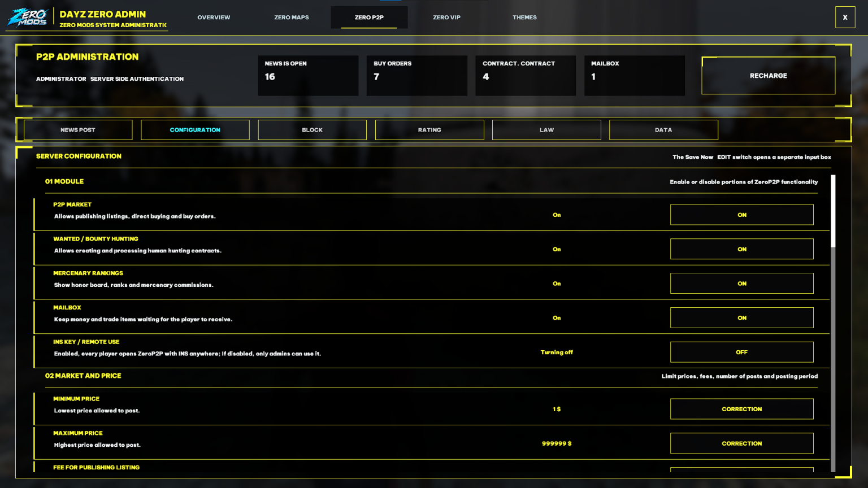Click the "WANTED / BOUNTY HUNTING" row label
Screen dimensions: 868x488
pyautogui.click(x=96, y=239)
